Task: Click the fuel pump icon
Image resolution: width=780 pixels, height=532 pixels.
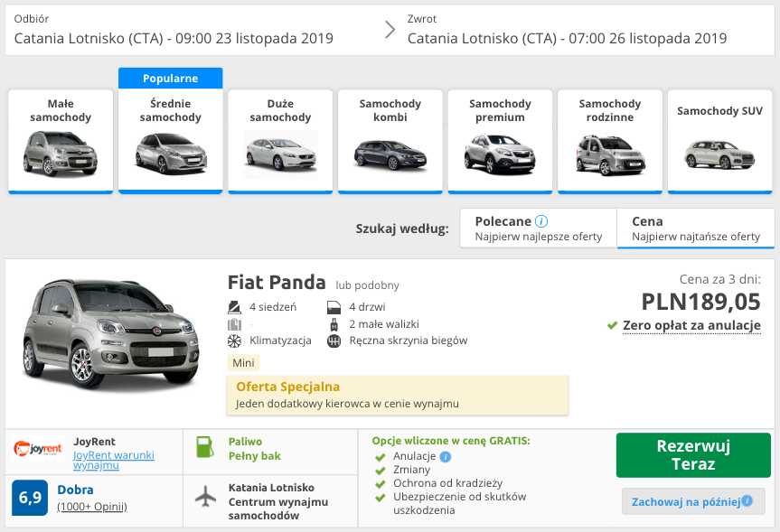Action: tap(205, 447)
